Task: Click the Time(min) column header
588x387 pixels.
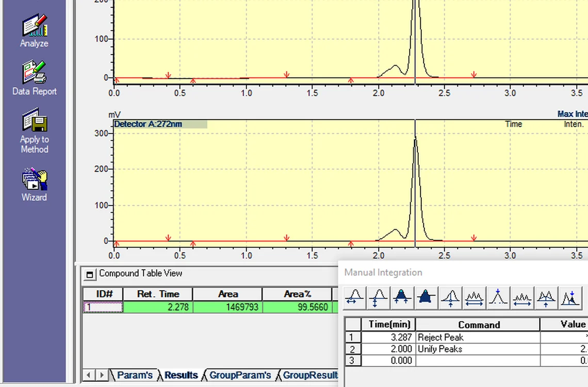Action: (x=388, y=325)
